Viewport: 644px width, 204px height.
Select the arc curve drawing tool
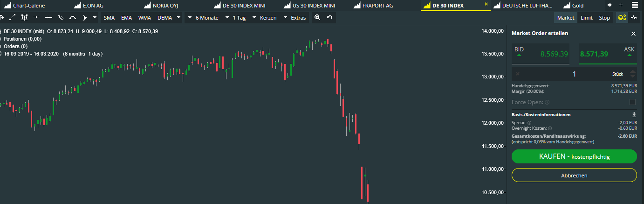click(73, 17)
